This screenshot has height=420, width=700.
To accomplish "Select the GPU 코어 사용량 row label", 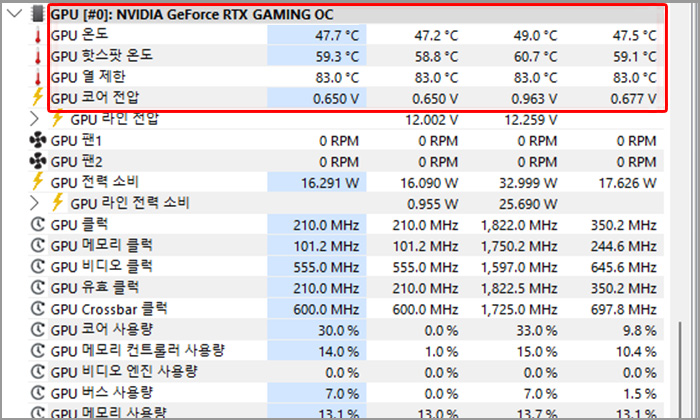I will click(101, 330).
